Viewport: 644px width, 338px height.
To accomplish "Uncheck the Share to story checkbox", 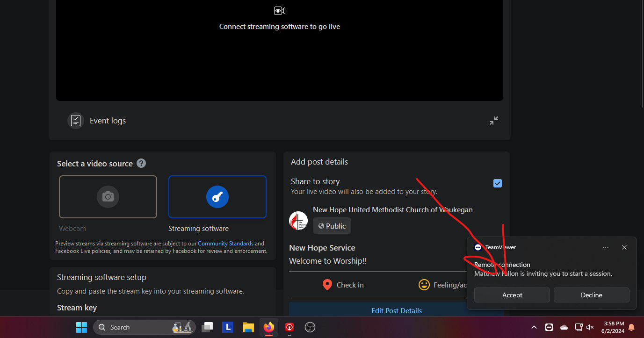I will click(497, 183).
